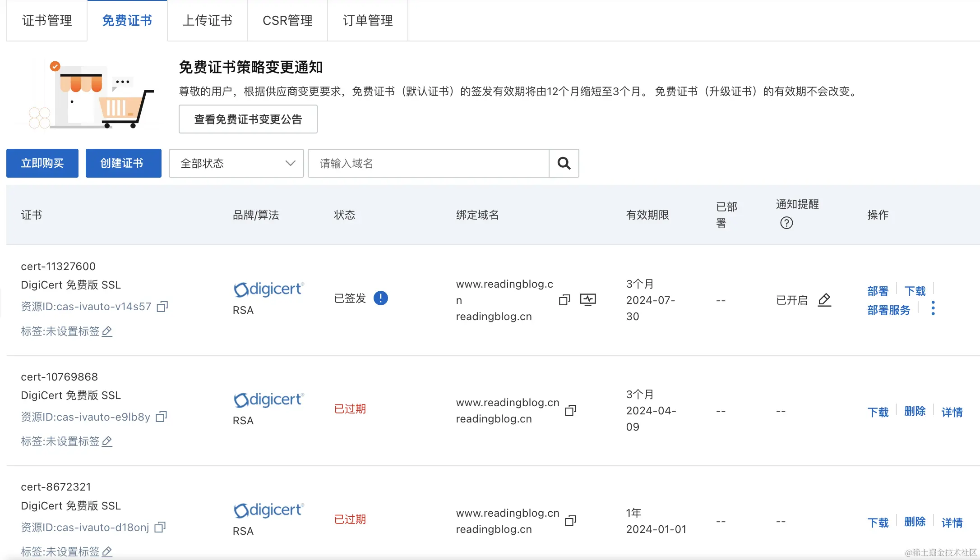Screen dimensions: 980x560
Task: Open 详情 for cert-10769868
Action: [952, 412]
